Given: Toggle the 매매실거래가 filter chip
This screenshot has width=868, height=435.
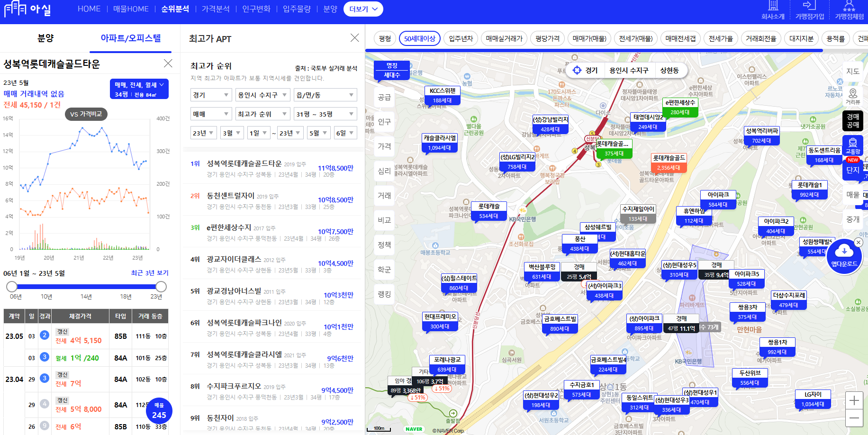Looking at the screenshot, I should pyautogui.click(x=504, y=38).
